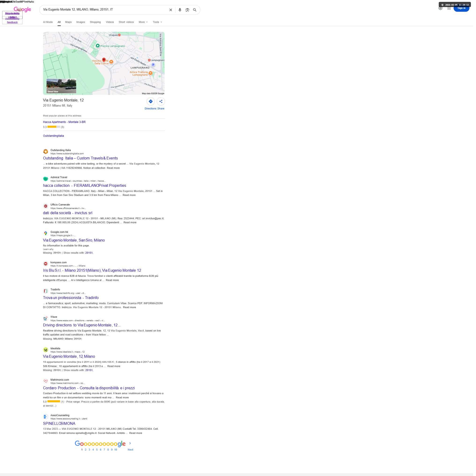Click the Tradinfo favicon
The height and width of the screenshot is (476, 476).
tap(46, 293)
